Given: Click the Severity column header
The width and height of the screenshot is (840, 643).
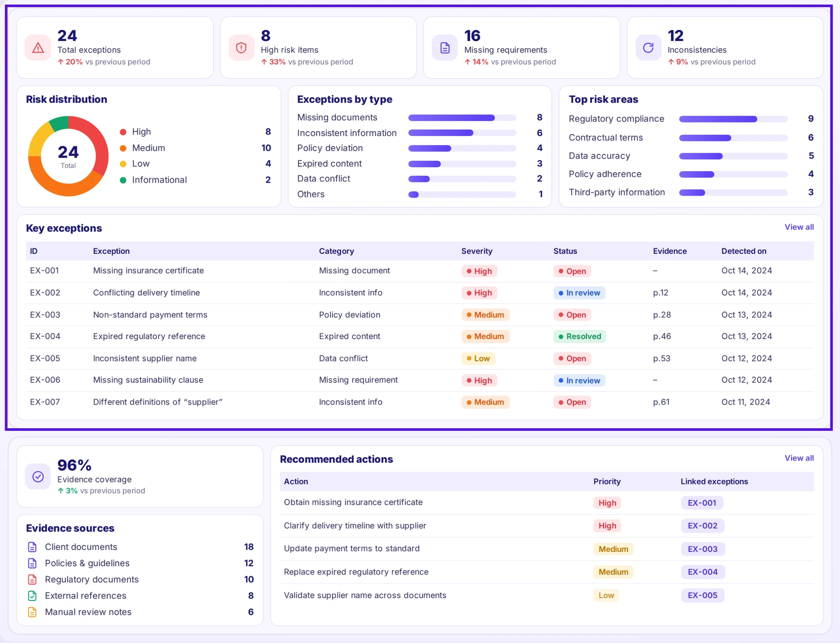Looking at the screenshot, I should pyautogui.click(x=476, y=251).
